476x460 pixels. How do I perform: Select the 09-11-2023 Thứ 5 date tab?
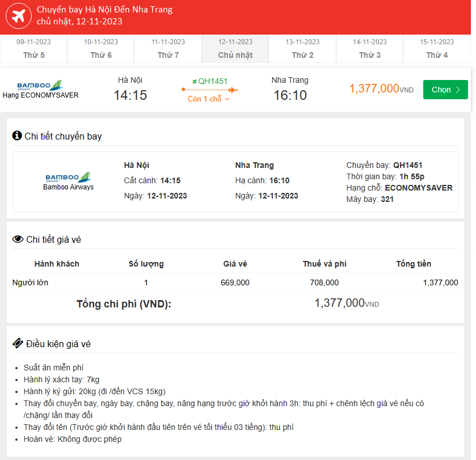click(x=34, y=48)
